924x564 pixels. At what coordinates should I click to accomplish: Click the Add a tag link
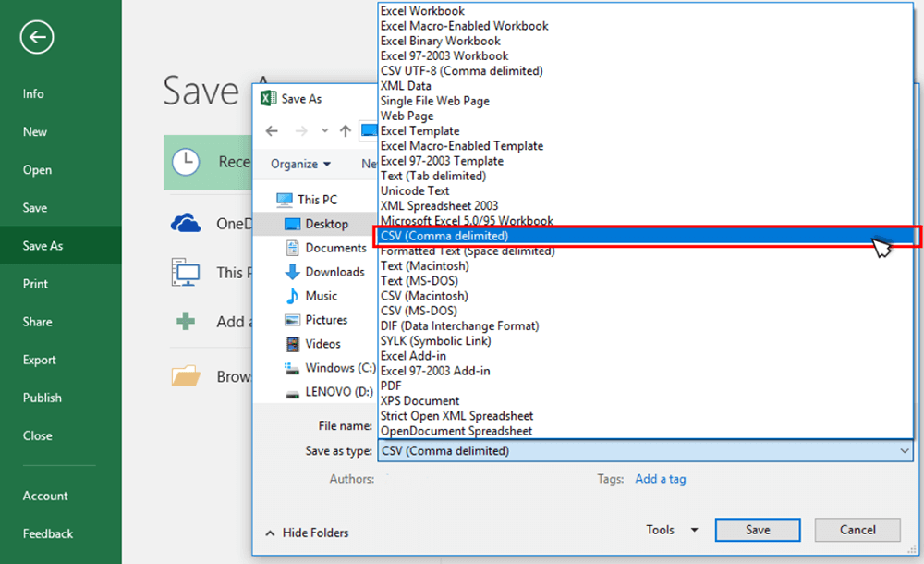pyautogui.click(x=660, y=479)
